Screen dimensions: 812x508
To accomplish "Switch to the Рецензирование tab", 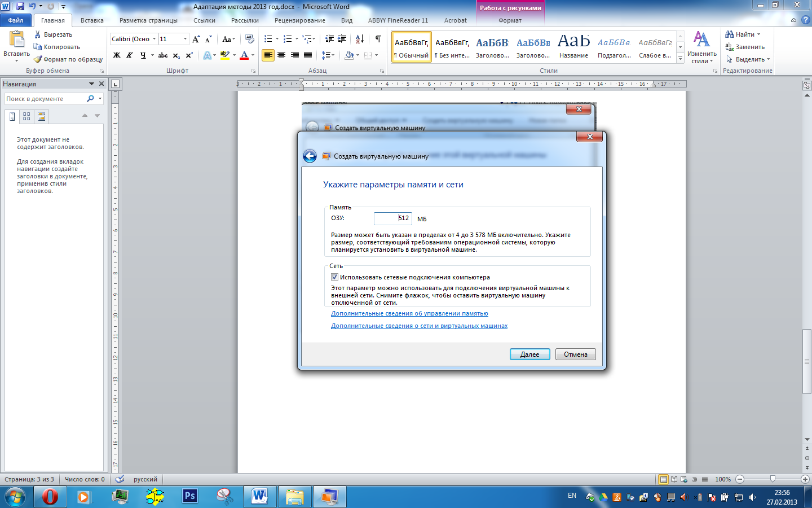I will click(x=300, y=20).
